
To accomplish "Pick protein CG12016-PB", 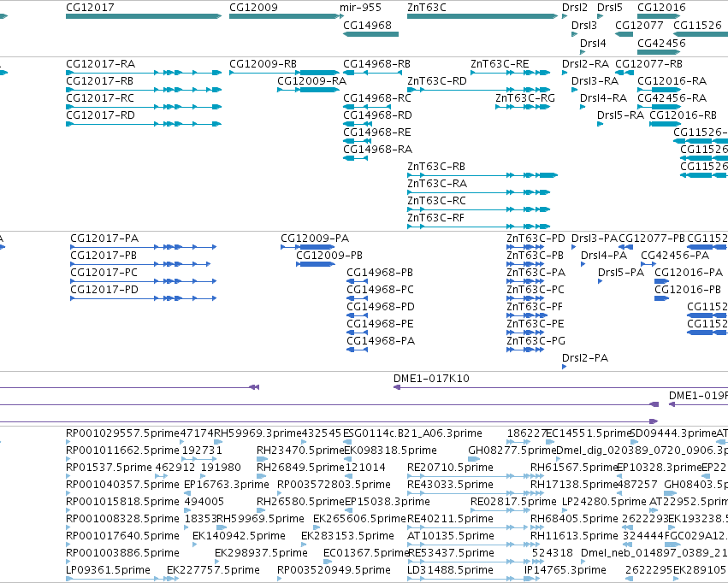I will coord(688,290).
